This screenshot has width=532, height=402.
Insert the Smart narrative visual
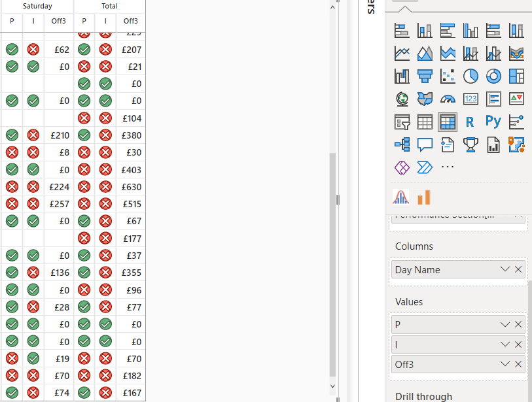[448, 144]
